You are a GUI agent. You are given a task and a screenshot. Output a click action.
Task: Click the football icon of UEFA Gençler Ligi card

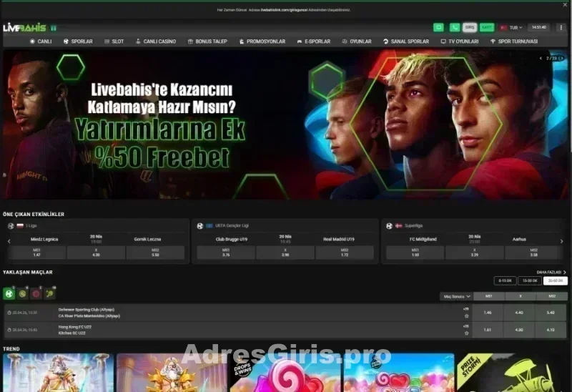200,226
